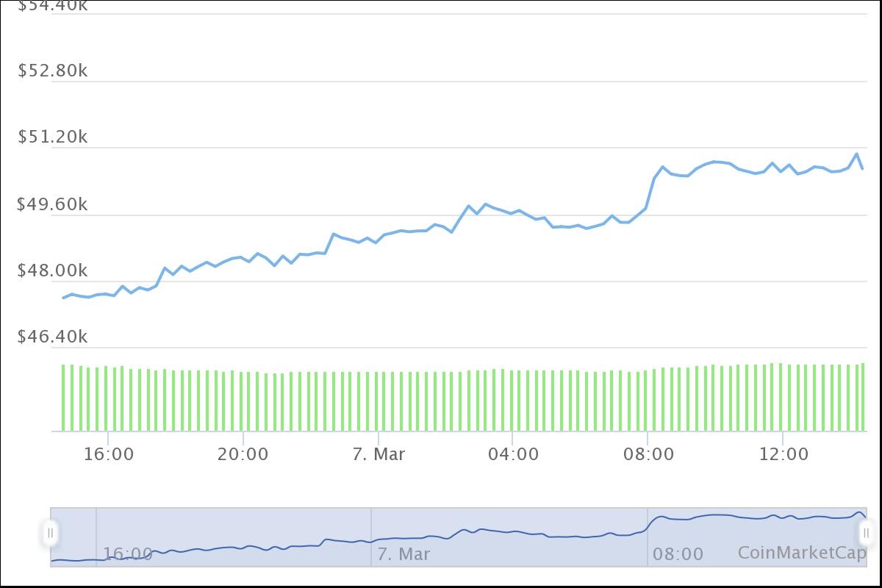Click the $52.80k price axis label
The image size is (882, 588).
coord(52,71)
